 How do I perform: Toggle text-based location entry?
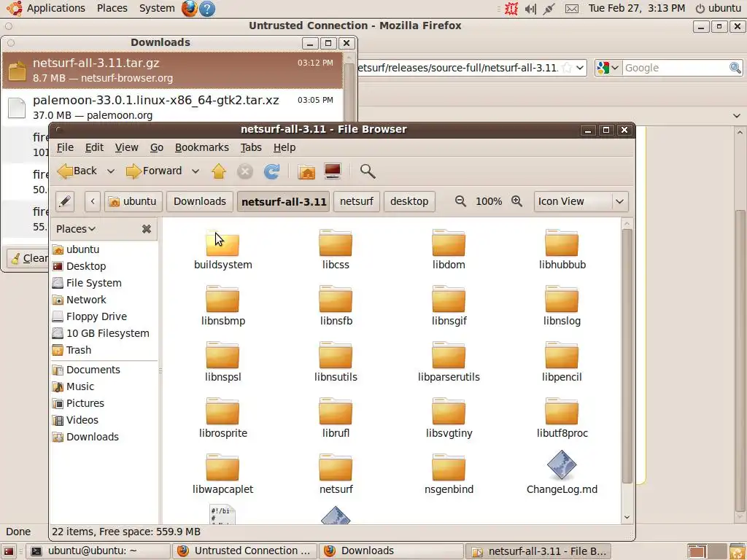click(65, 201)
